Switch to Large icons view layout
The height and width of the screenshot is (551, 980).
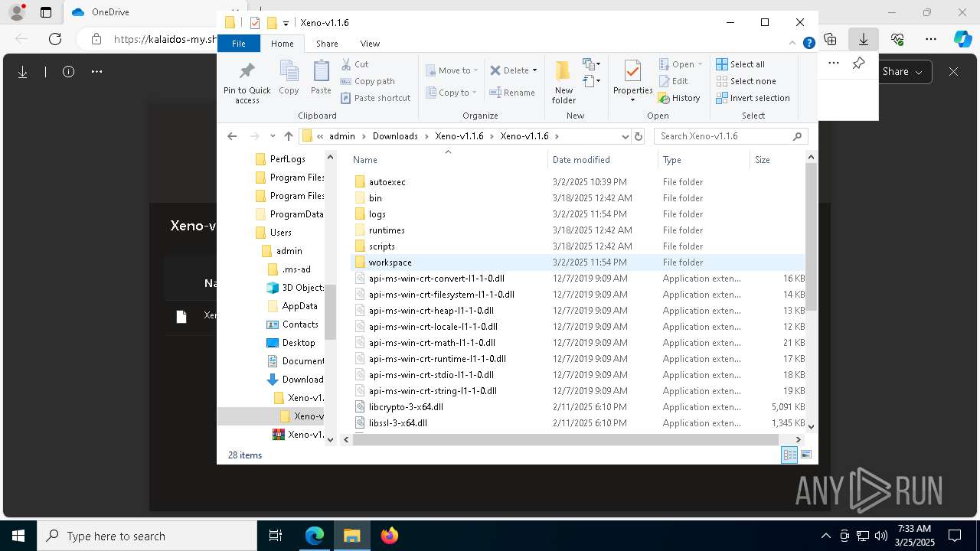[806, 455]
